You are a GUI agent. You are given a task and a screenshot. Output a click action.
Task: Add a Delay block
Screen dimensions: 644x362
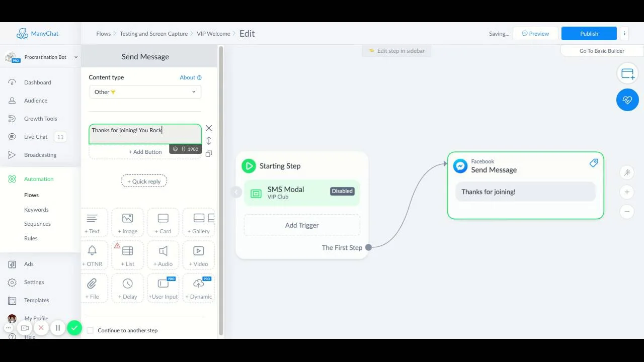(x=128, y=288)
